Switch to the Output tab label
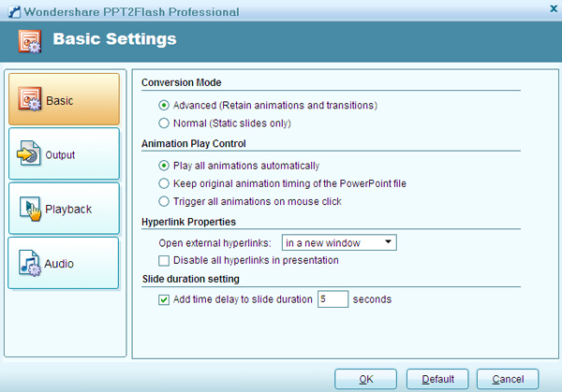This screenshot has width=562, height=392. tap(60, 154)
